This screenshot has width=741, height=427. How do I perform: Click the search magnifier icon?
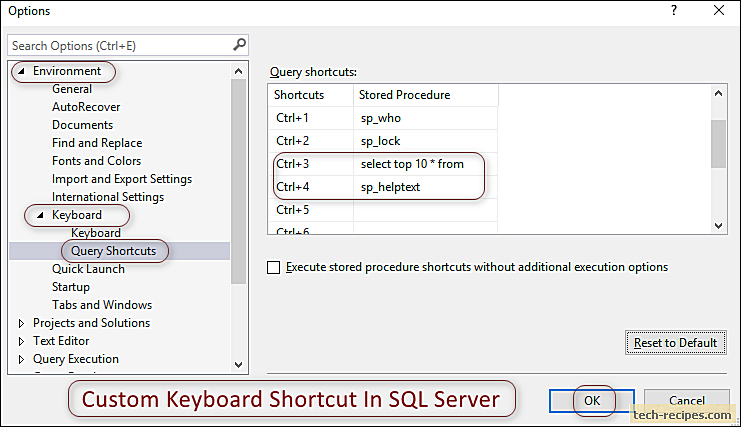point(239,45)
